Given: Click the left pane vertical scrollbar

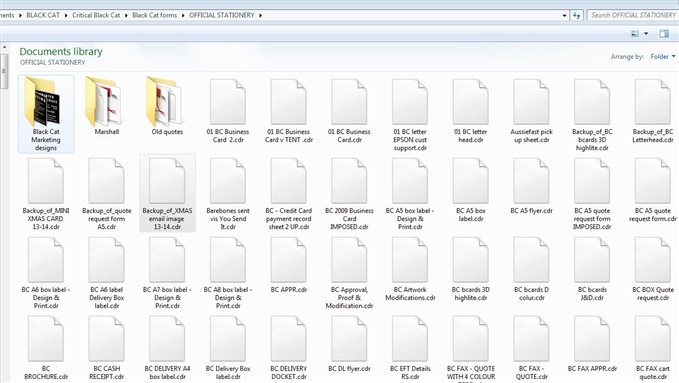Looking at the screenshot, I should pyautogui.click(x=4, y=71).
